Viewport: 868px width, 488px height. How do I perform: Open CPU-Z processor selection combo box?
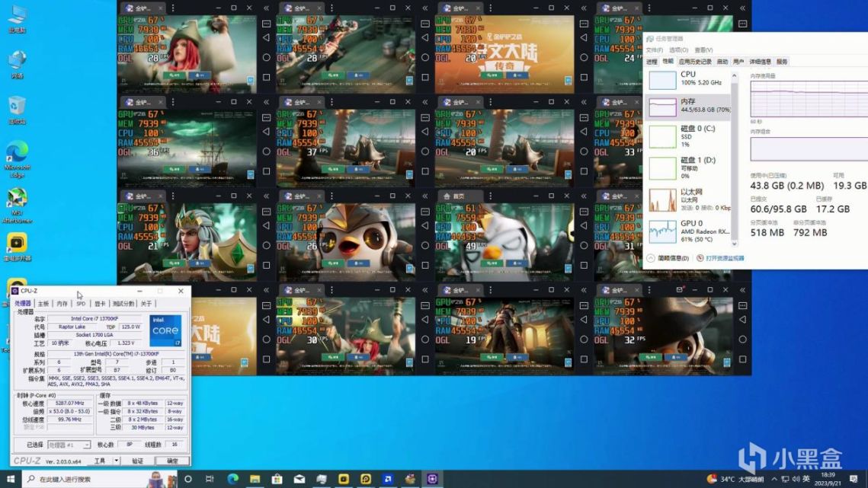pos(69,445)
